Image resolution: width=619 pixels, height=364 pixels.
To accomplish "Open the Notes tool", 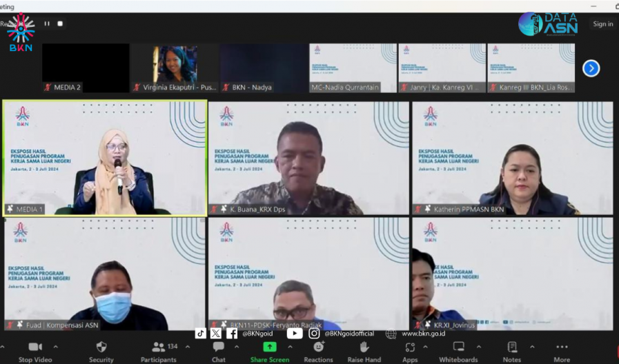I will coord(512,347).
